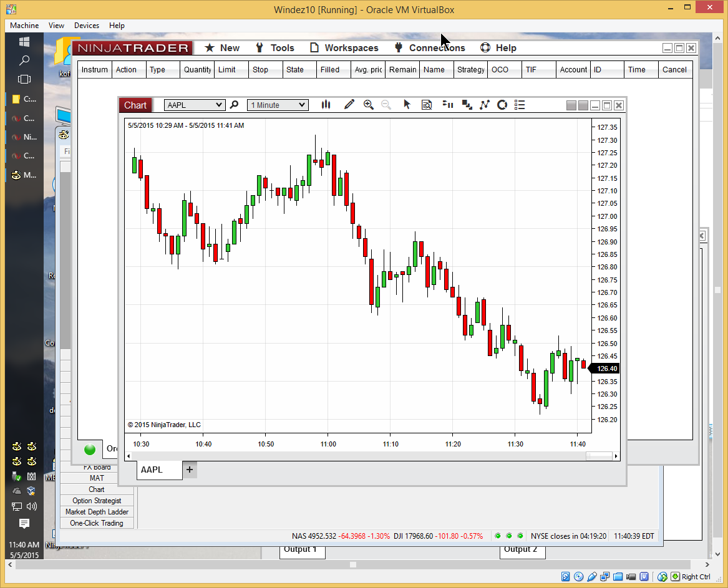Click the second grey link square in chart

(x=583, y=105)
